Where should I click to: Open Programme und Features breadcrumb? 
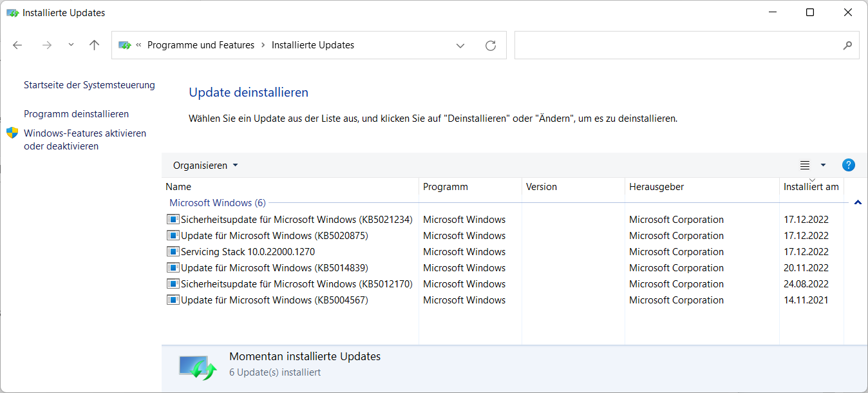coord(201,45)
